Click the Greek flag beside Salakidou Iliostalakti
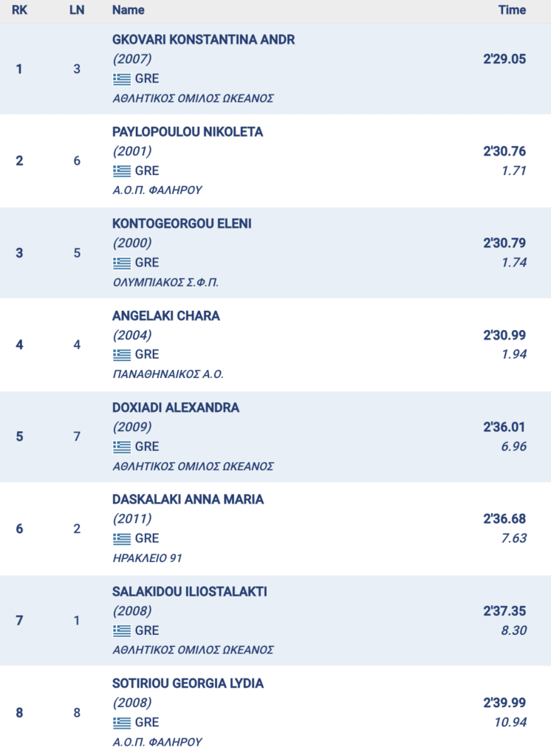The height and width of the screenshot is (756, 551). pos(122,630)
